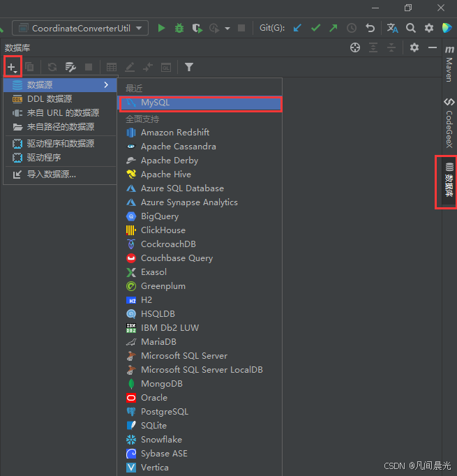Open data source properties wrench icon
This screenshot has height=476, width=457.
[x=70, y=67]
